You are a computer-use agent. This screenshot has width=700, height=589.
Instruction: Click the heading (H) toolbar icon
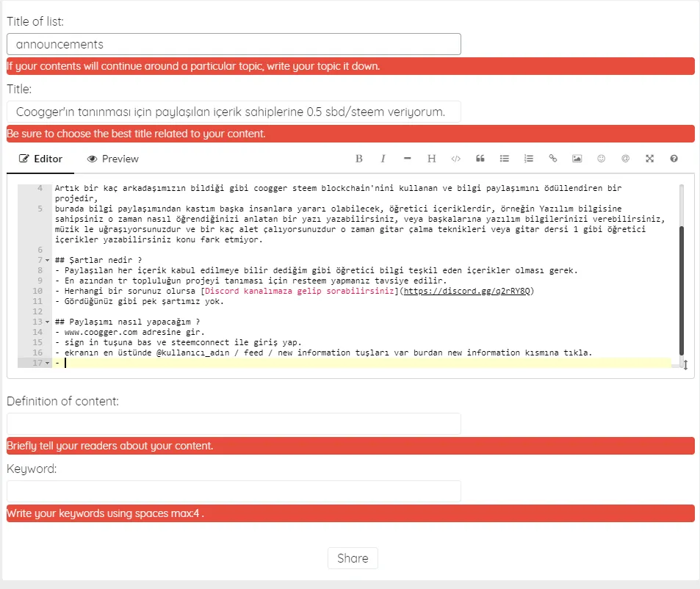pyautogui.click(x=431, y=159)
